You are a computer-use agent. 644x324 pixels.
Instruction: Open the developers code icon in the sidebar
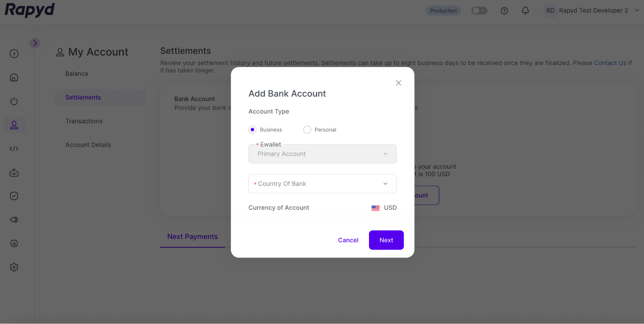14,149
